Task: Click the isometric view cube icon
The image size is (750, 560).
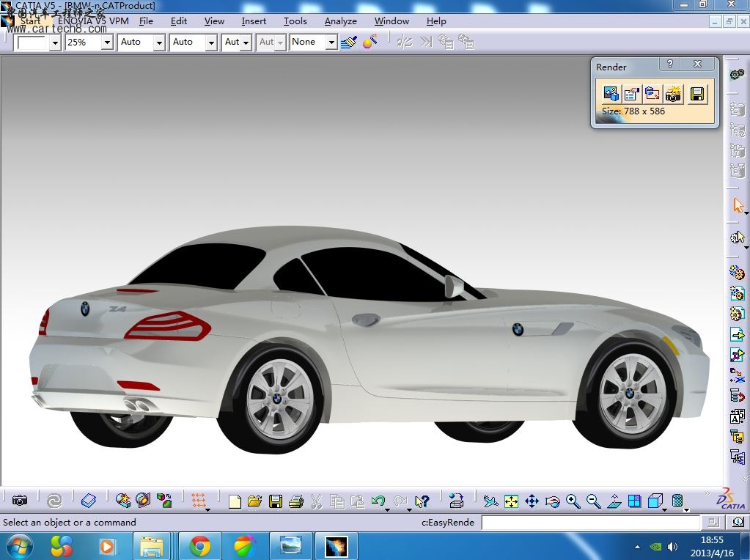Action: 655,501
